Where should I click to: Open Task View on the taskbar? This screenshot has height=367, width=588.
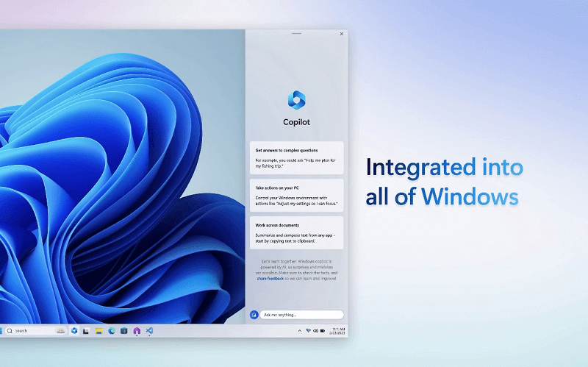coord(87,331)
